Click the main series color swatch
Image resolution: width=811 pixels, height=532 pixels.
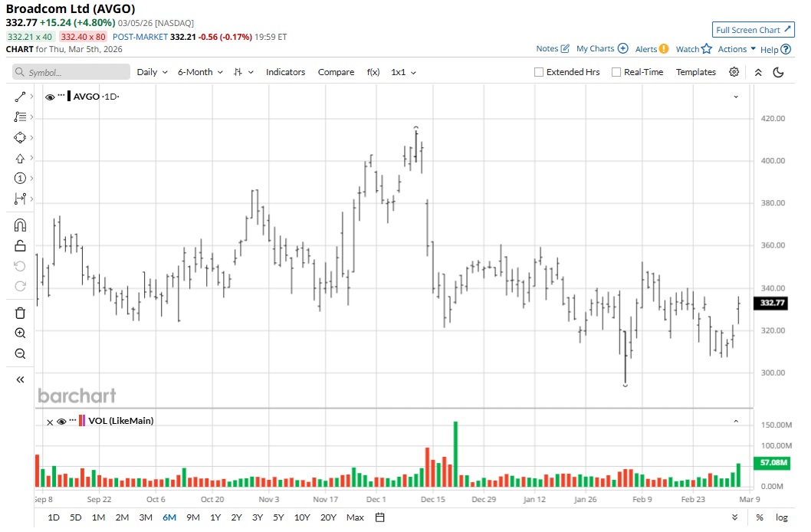[x=69, y=96]
